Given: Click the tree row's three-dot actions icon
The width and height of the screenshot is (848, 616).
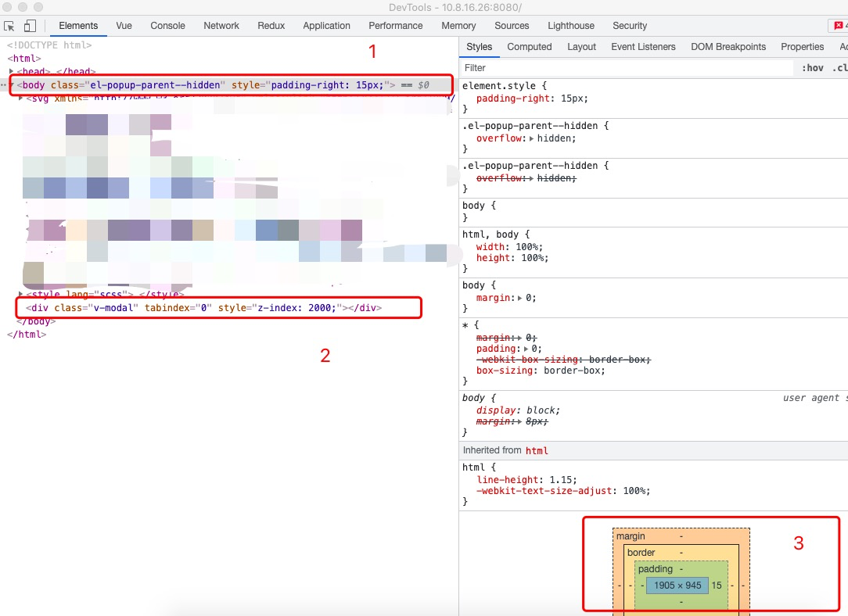Looking at the screenshot, I should pos(4,85).
